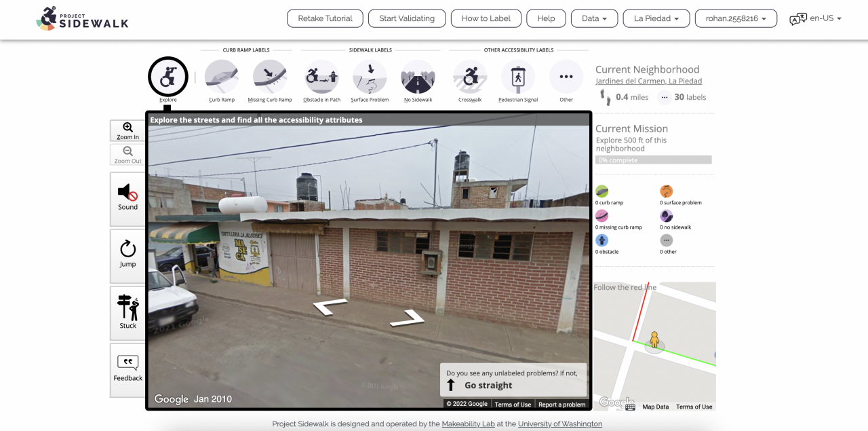Click the blue obstacle count icon

[601, 240]
